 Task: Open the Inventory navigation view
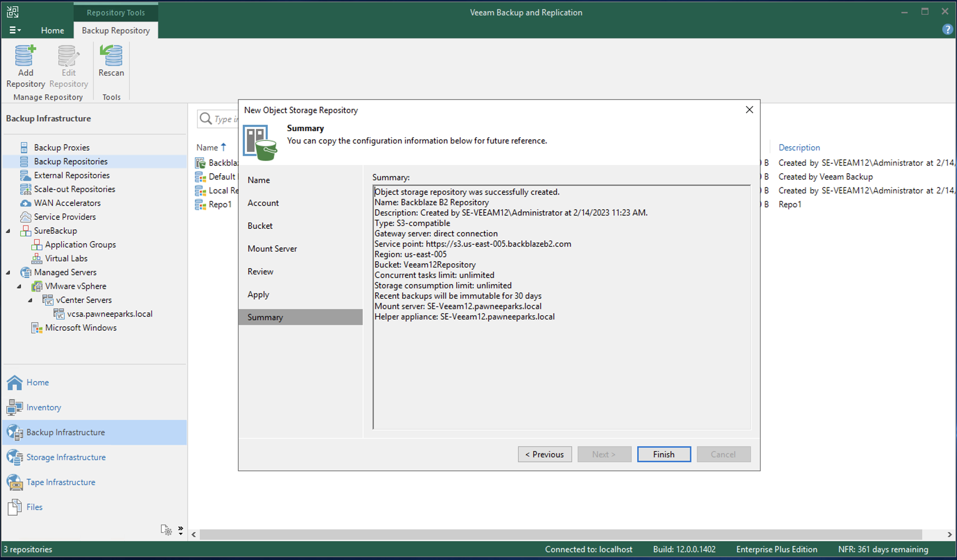coord(44,407)
